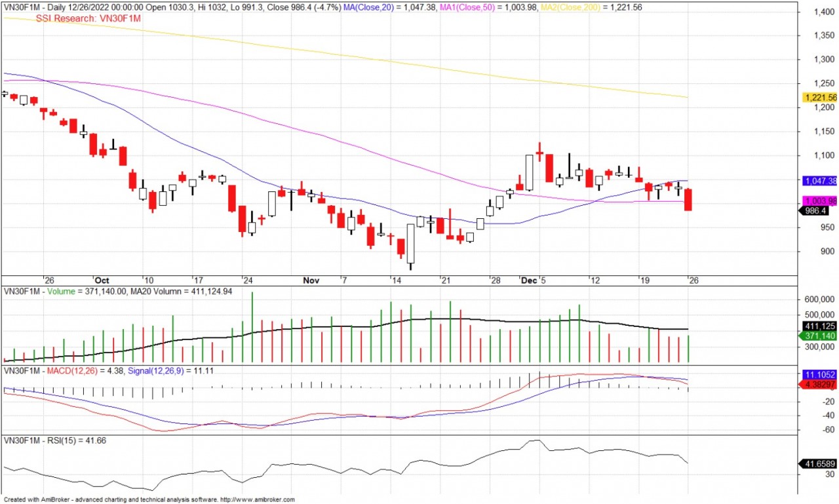Click the "Created with AmiBroker" footer text

click(37, 500)
